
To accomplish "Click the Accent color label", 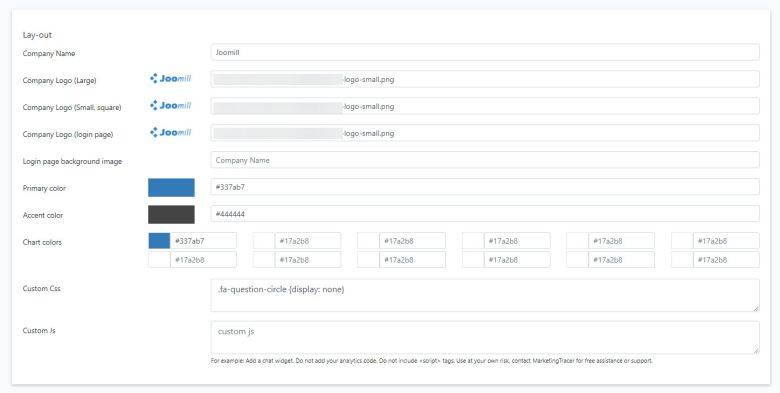I will pyautogui.click(x=43, y=215).
